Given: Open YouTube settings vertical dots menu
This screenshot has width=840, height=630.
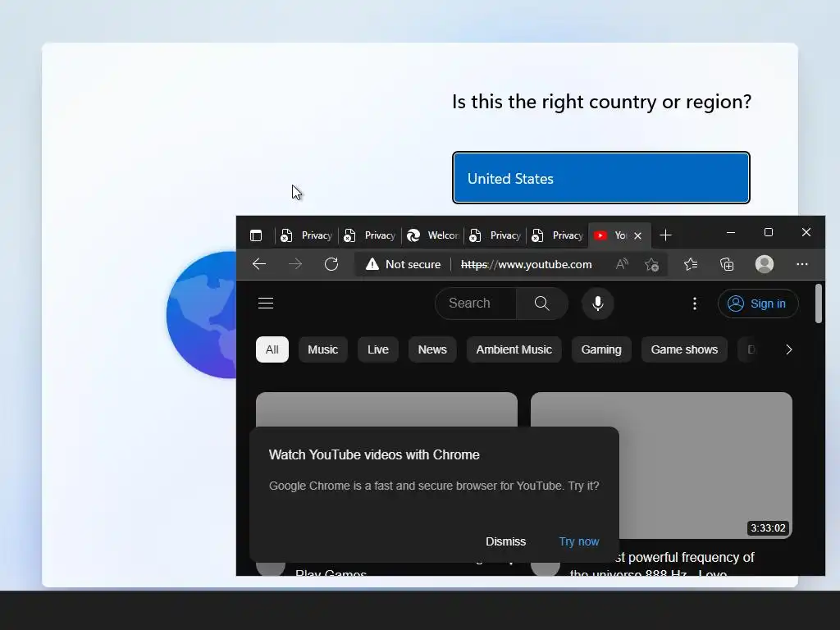Looking at the screenshot, I should (695, 304).
